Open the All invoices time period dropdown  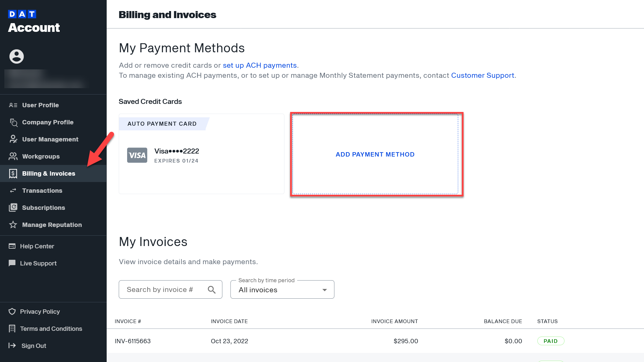tap(282, 290)
